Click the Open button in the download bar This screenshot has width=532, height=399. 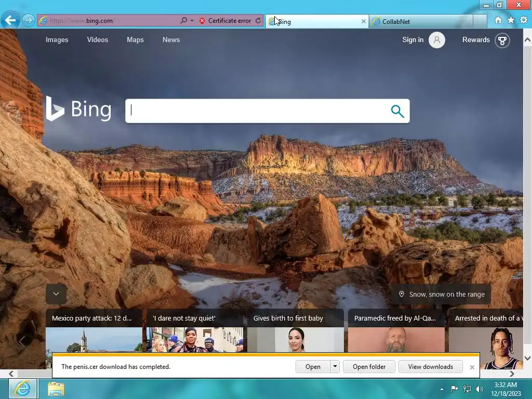[x=313, y=367]
